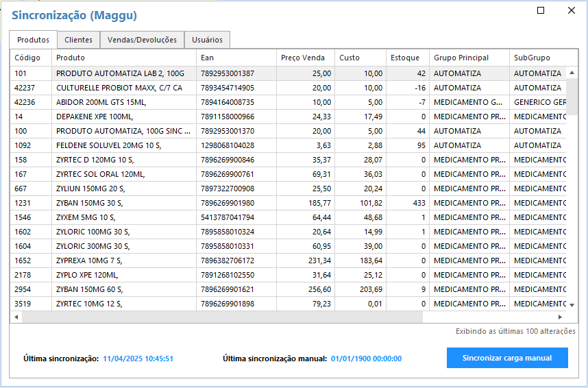This screenshot has width=588, height=388.
Task: Open the Vendas/Devoluções tab
Action: 142,40
